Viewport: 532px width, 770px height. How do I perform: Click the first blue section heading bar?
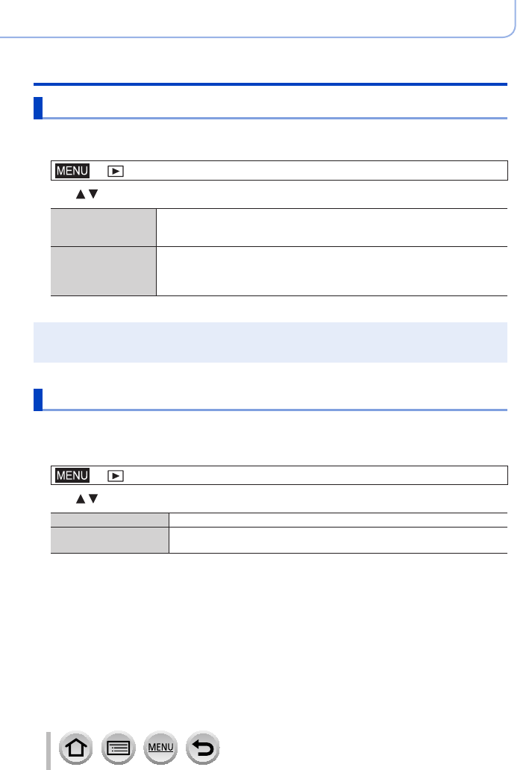point(270,108)
